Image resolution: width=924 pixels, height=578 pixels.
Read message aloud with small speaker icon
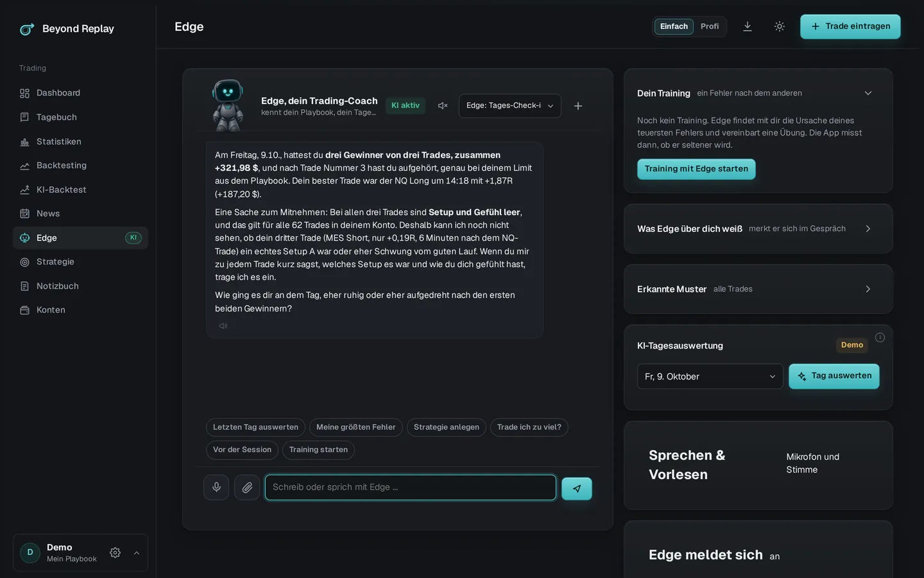[x=223, y=326]
